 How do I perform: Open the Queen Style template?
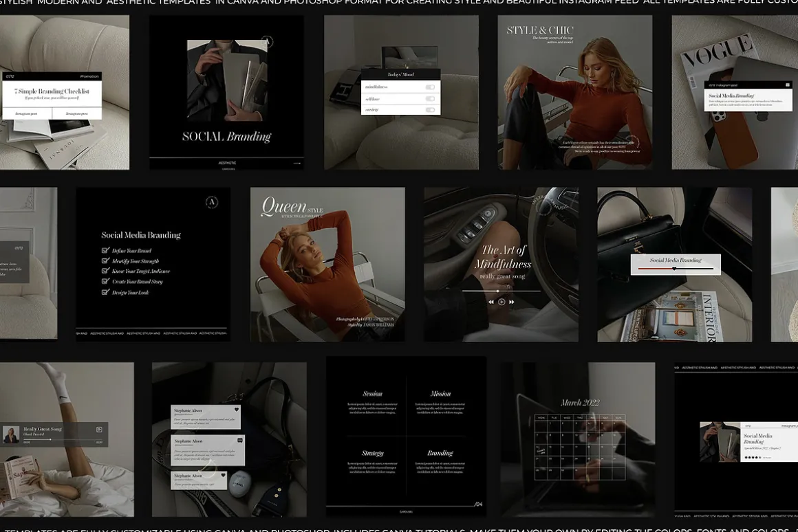pyautogui.click(x=327, y=265)
